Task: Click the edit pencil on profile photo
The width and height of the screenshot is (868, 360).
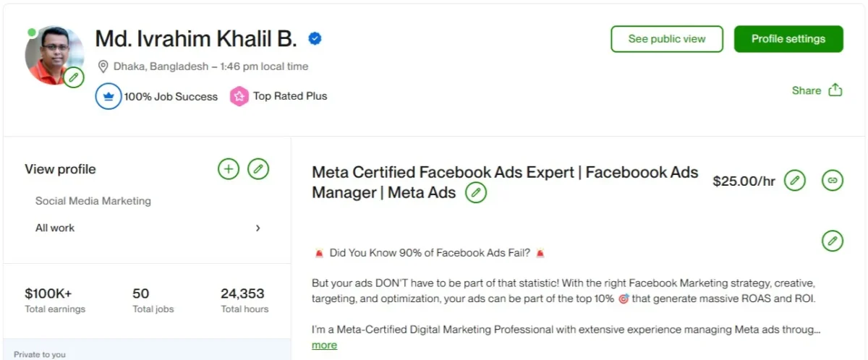Action: click(73, 77)
